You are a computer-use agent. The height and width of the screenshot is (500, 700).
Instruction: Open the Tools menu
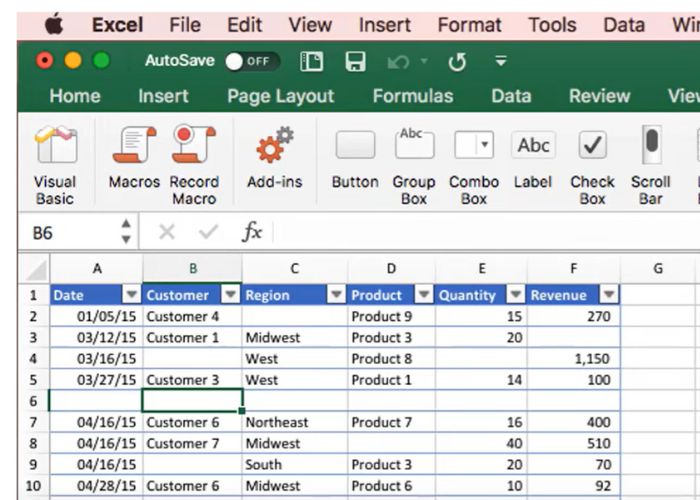[x=552, y=25]
